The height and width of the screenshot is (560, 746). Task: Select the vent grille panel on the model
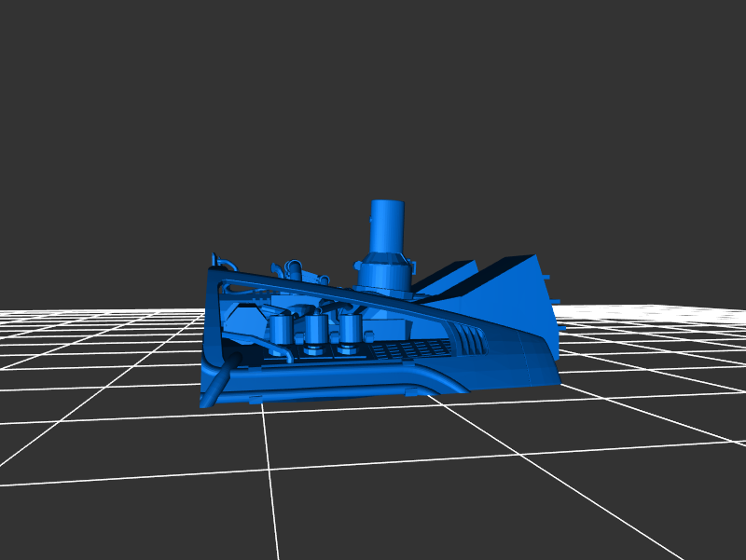click(x=408, y=349)
